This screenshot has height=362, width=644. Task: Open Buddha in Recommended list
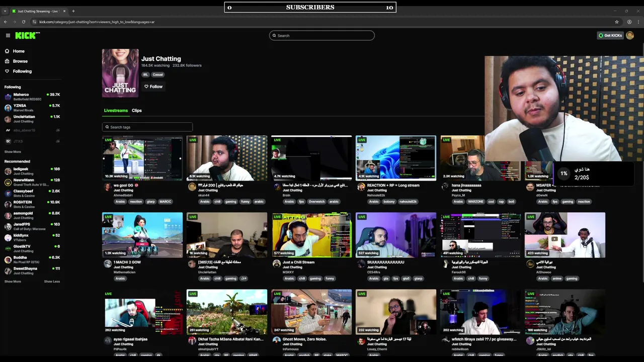[32, 259]
